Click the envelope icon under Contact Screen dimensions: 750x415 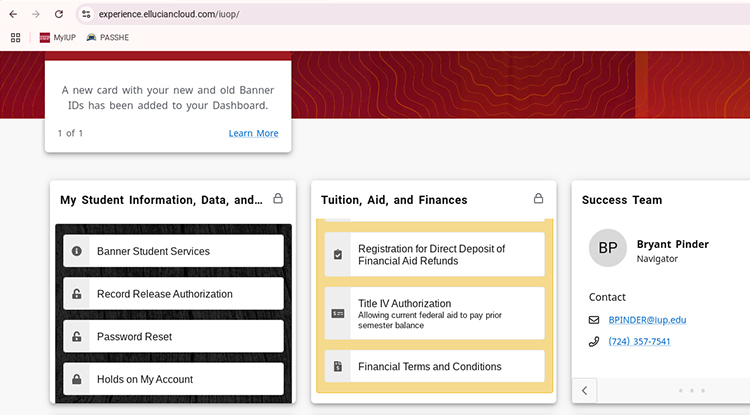(594, 320)
